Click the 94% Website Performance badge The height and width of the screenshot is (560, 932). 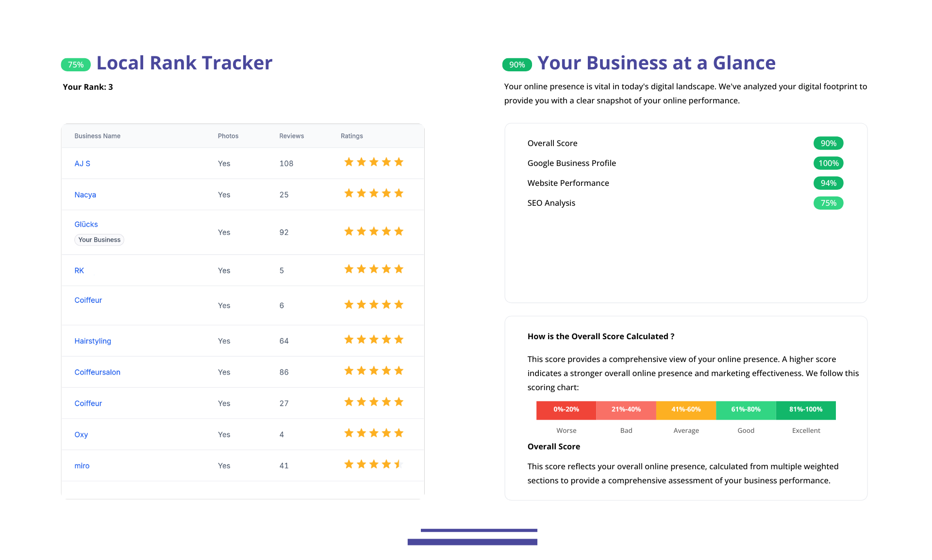click(828, 183)
